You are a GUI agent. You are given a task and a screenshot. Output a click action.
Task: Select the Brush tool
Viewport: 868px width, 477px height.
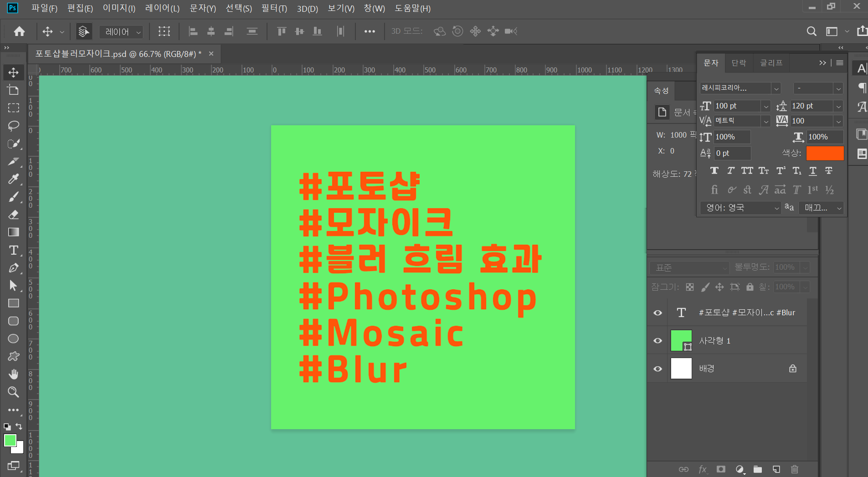click(x=13, y=197)
